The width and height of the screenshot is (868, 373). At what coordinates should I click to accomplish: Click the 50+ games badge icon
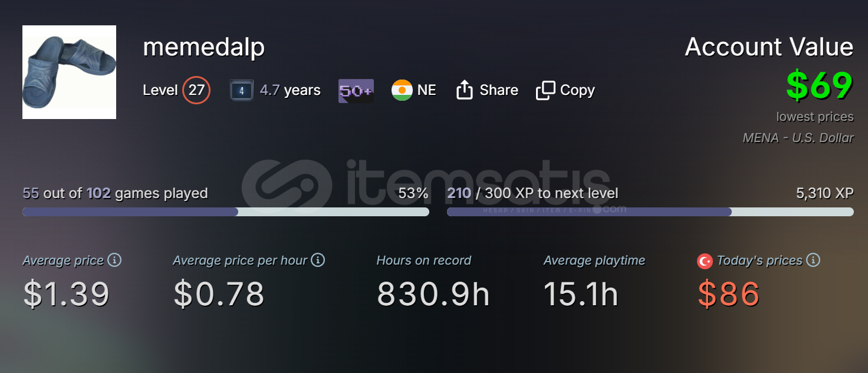click(x=356, y=90)
